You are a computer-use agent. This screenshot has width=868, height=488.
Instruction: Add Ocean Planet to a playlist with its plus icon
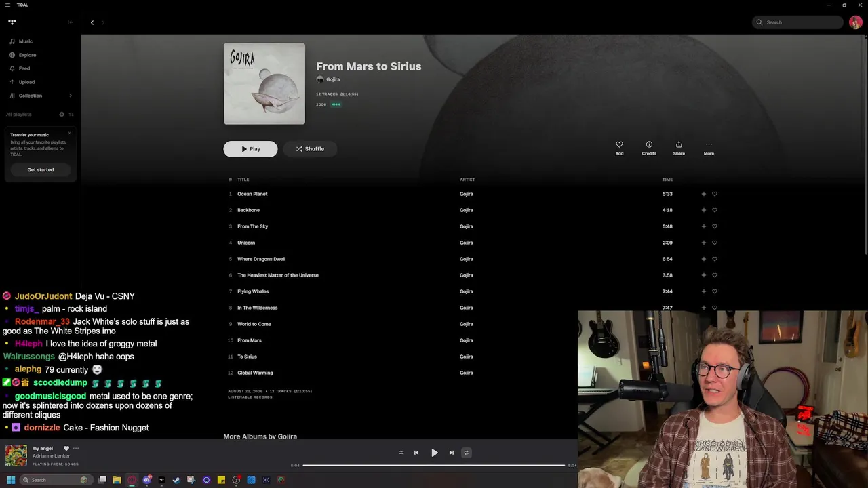(703, 194)
